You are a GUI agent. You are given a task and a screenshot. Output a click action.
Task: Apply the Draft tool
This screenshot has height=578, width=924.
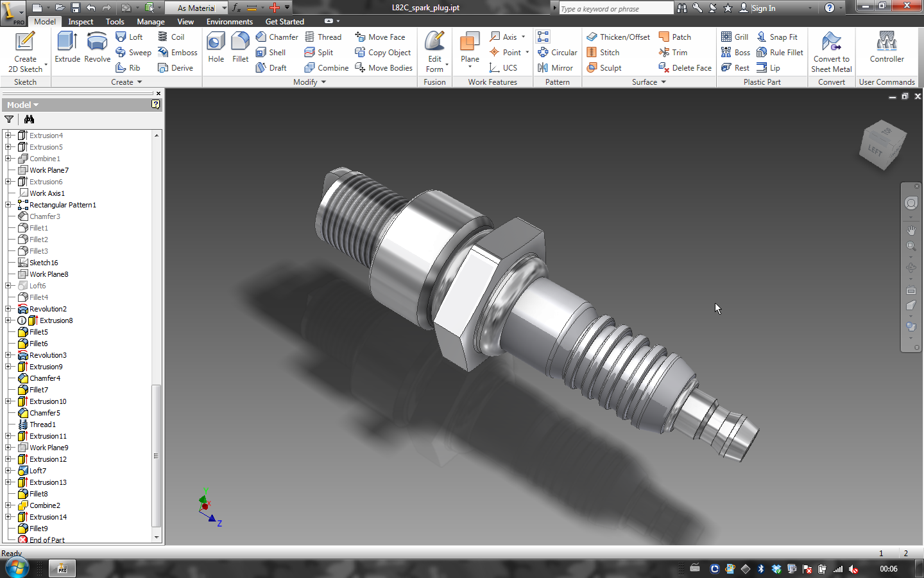(x=271, y=68)
